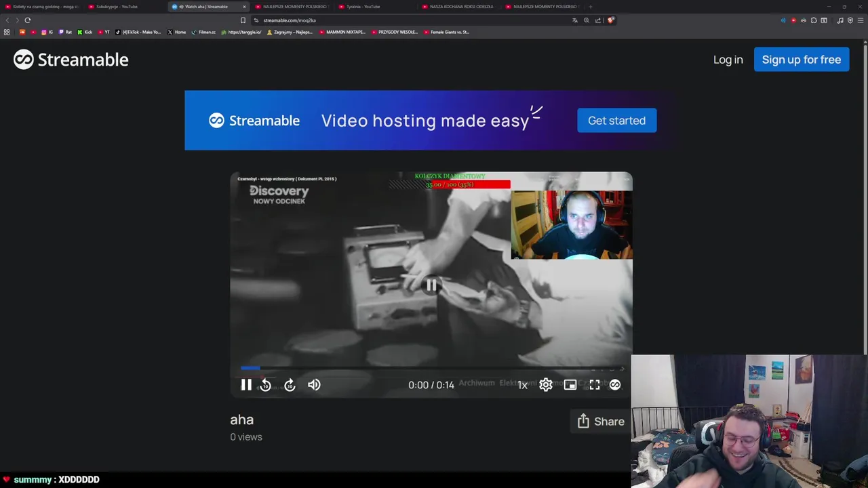Open the apps grid in bookmarks bar
The height and width of the screenshot is (488, 868).
7,32
